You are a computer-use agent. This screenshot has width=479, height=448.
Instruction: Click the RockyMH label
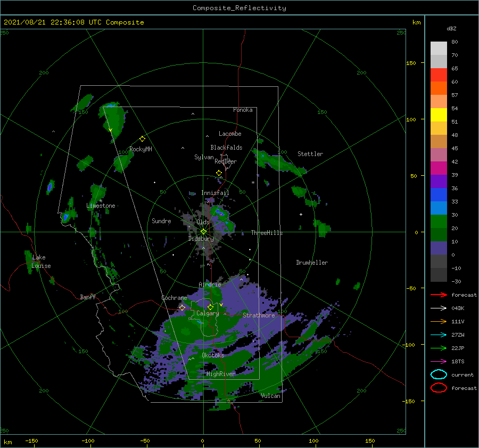141,149
